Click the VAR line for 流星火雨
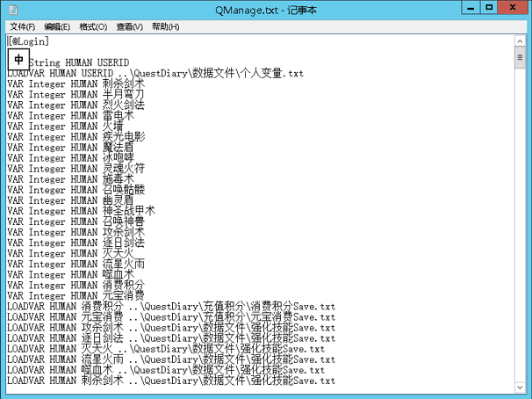This screenshot has height=399, width=532. [76, 264]
